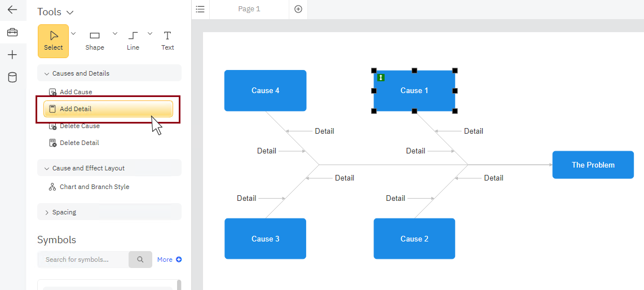The width and height of the screenshot is (644, 290).
Task: Select the Shape tool
Action: pyautogui.click(x=95, y=41)
